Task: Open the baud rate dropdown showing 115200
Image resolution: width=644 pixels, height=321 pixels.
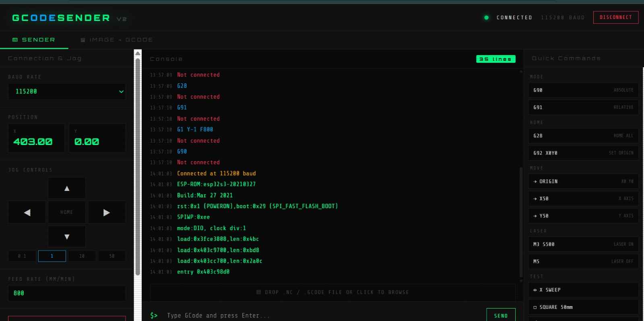Action: (x=67, y=91)
